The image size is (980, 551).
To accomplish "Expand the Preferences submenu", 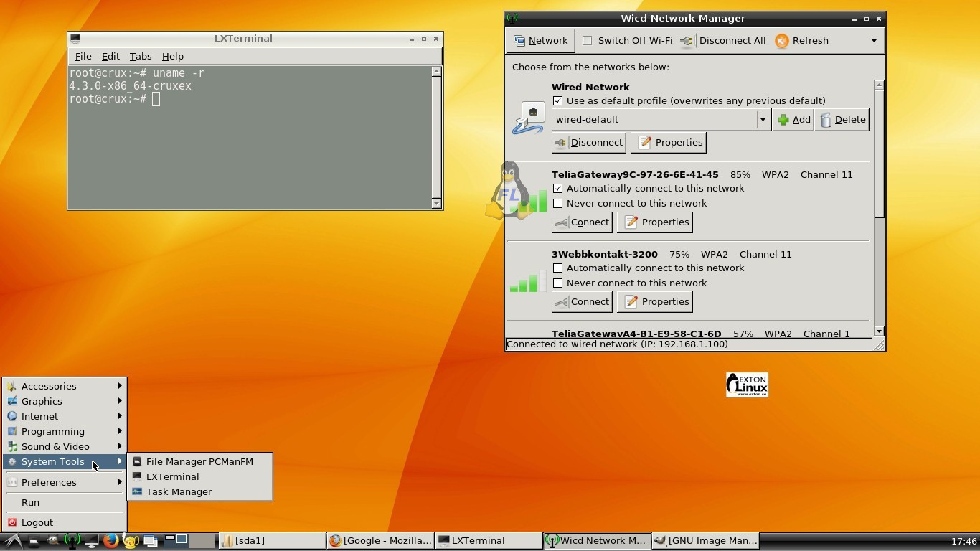I will coord(65,482).
